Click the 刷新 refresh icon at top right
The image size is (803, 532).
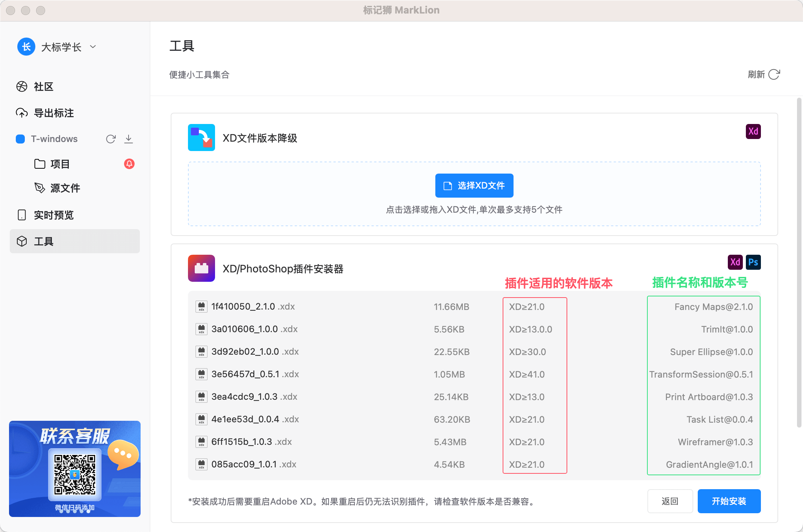click(x=774, y=75)
